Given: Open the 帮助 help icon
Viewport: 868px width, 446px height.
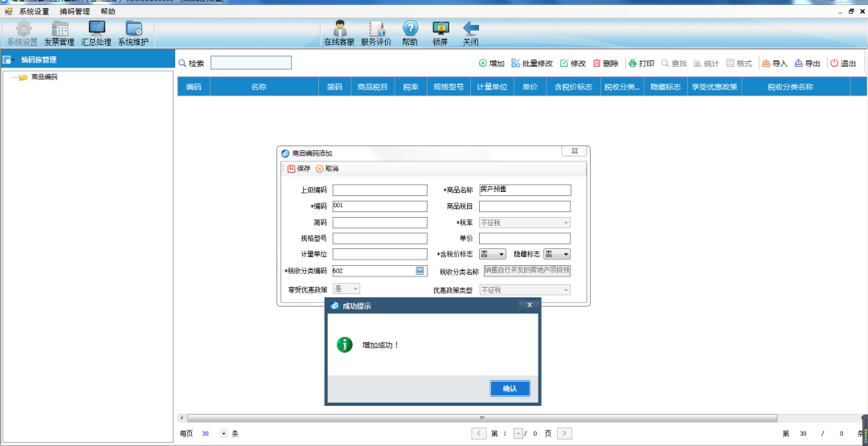Looking at the screenshot, I should click(x=410, y=30).
